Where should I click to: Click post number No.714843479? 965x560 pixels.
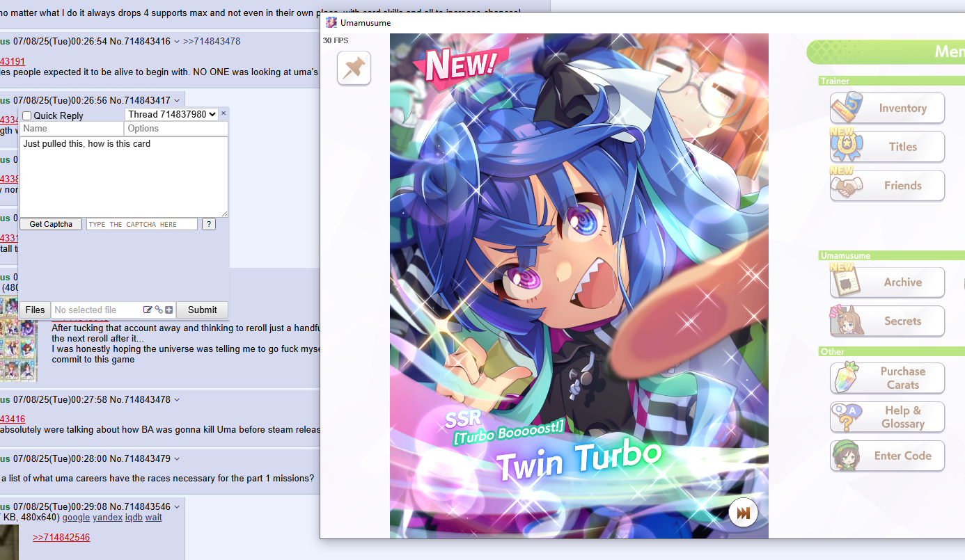[x=140, y=458]
